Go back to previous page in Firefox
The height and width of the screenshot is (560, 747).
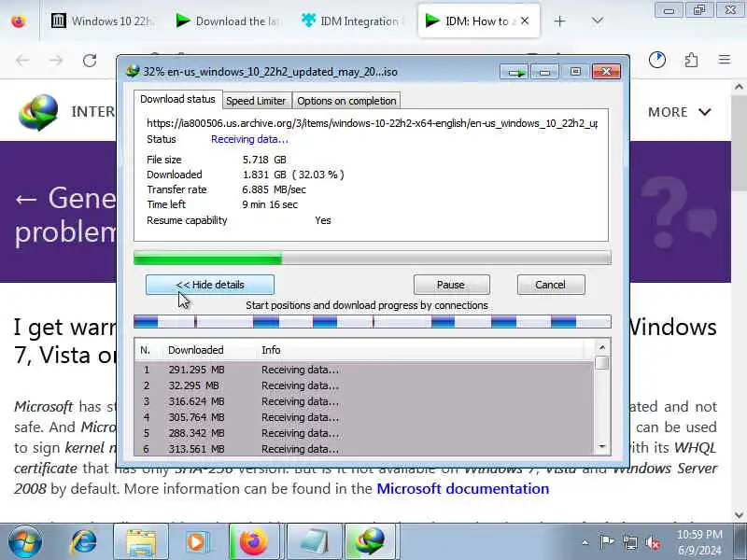tap(22, 60)
